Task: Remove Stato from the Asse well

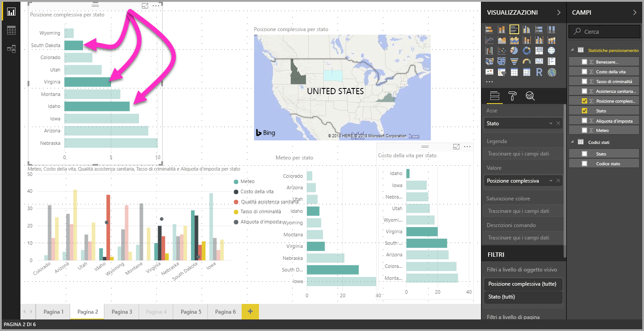Action: tap(558, 124)
